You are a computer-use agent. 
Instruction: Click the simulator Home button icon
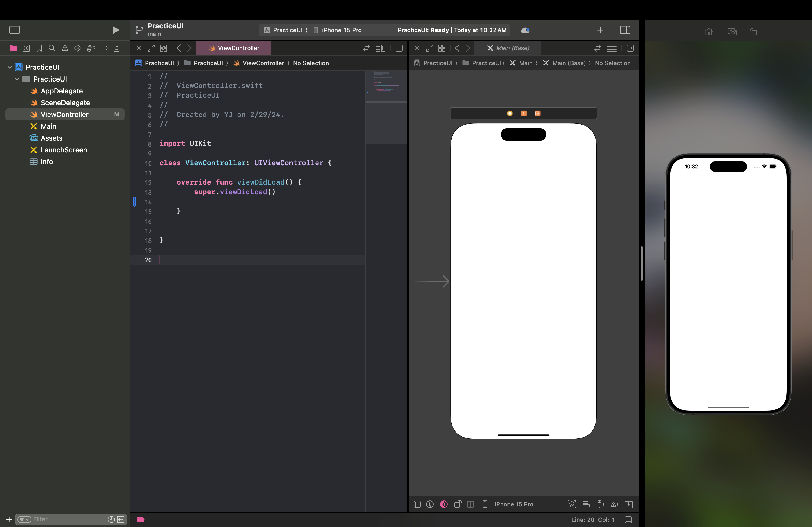pos(708,32)
